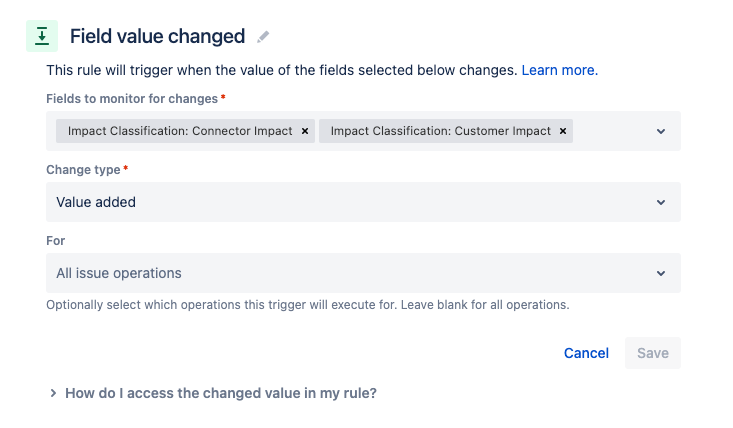733x428 pixels.
Task: Click the 'Field value changed' title text
Action: [158, 36]
